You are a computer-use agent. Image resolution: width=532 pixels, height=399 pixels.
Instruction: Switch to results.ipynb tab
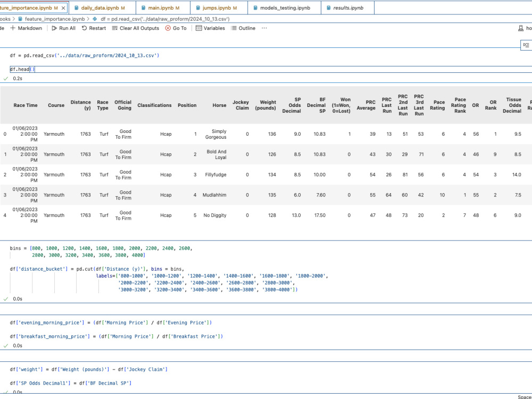tap(347, 8)
